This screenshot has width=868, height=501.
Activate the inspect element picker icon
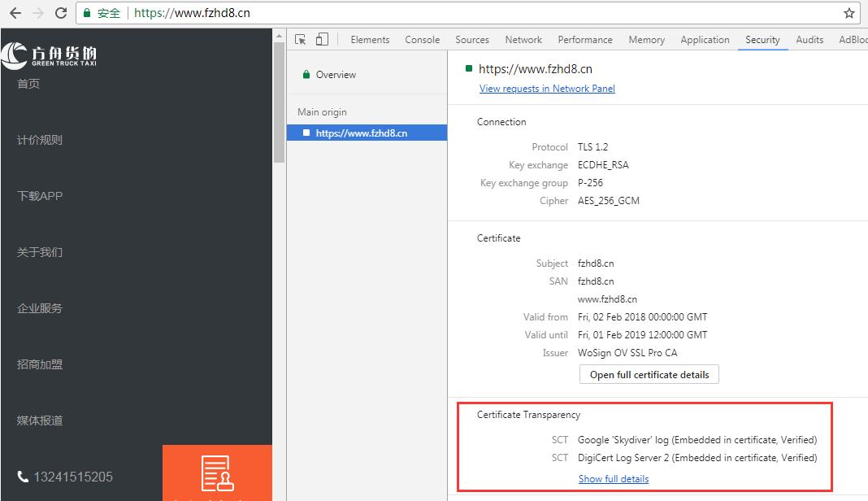pyautogui.click(x=301, y=39)
